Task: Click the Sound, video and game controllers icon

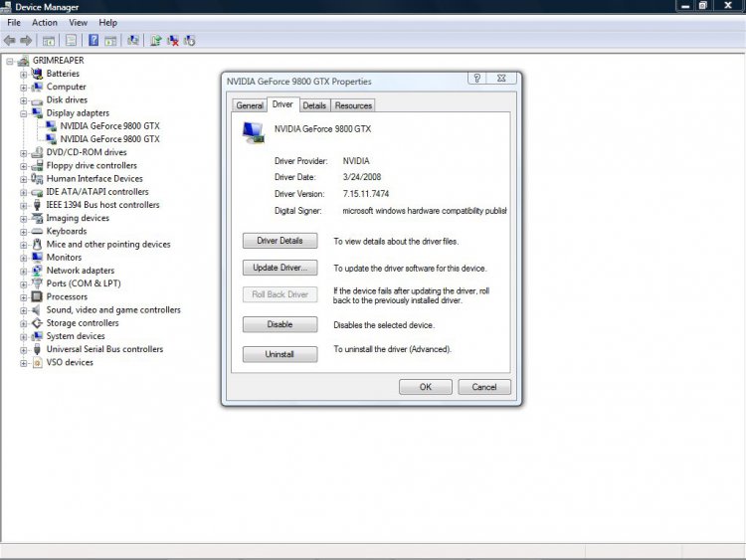Action: [x=37, y=309]
